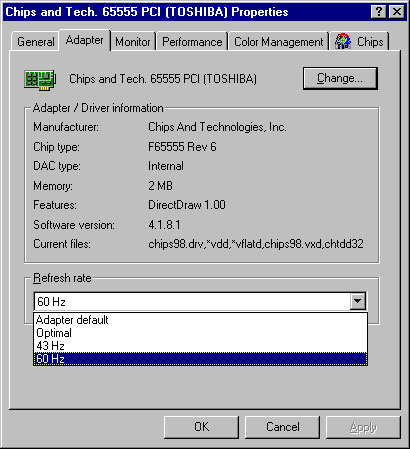Collapse the refresh rate dropdown arrow

358,301
